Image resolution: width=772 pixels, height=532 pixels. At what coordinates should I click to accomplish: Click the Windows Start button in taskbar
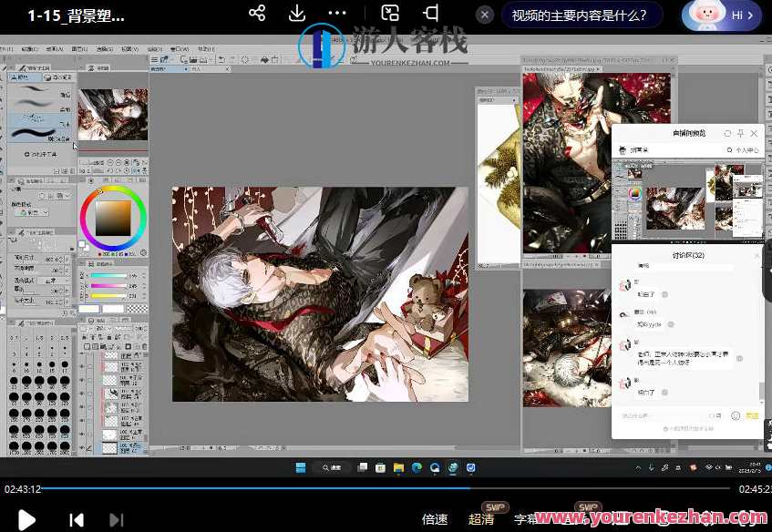click(x=299, y=467)
